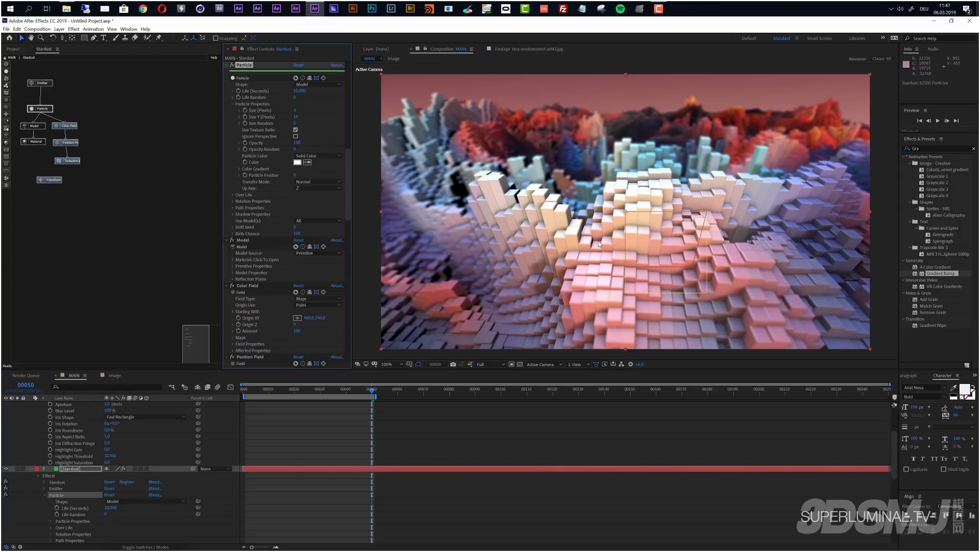Click Toggle Switches / Modes button
The height and width of the screenshot is (552, 980).
(145, 547)
